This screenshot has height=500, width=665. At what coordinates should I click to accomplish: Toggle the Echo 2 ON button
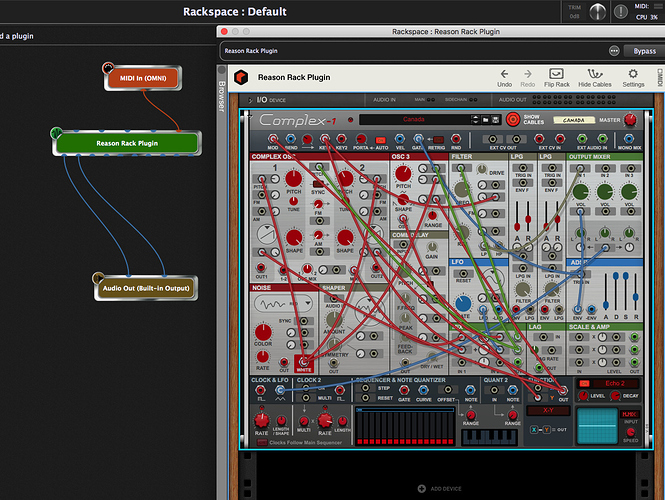(x=584, y=383)
